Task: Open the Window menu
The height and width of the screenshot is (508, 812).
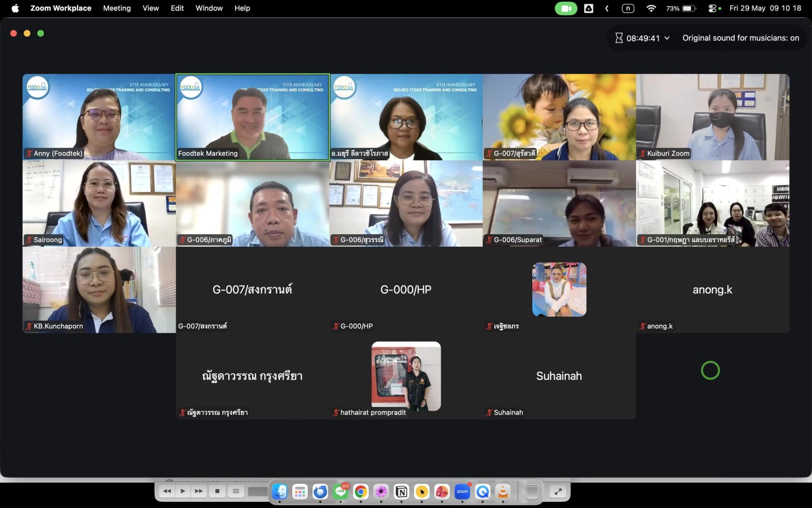Action: [209, 8]
